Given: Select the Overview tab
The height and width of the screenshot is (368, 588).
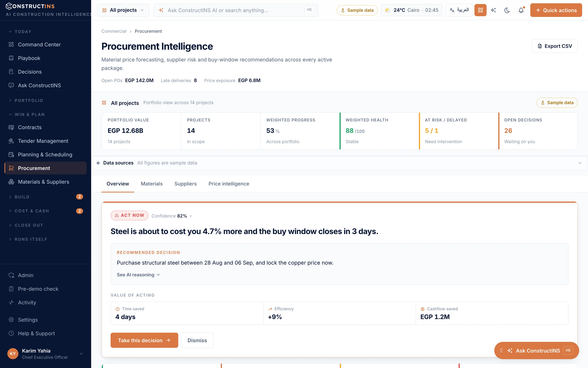Looking at the screenshot, I should click(118, 184).
